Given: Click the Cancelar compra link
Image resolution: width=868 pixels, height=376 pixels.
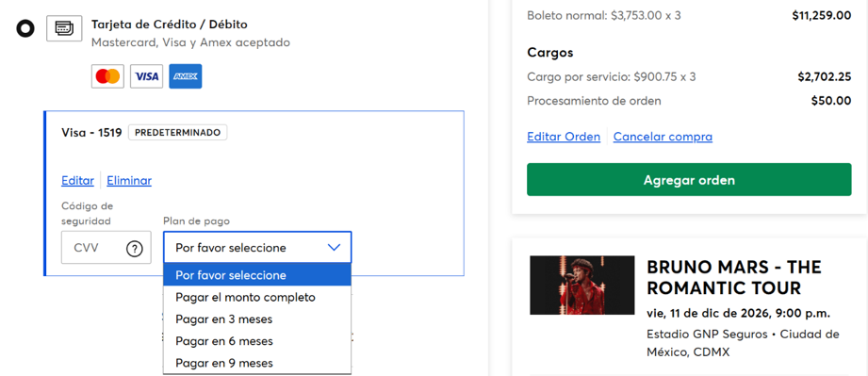Looking at the screenshot, I should click(x=663, y=137).
